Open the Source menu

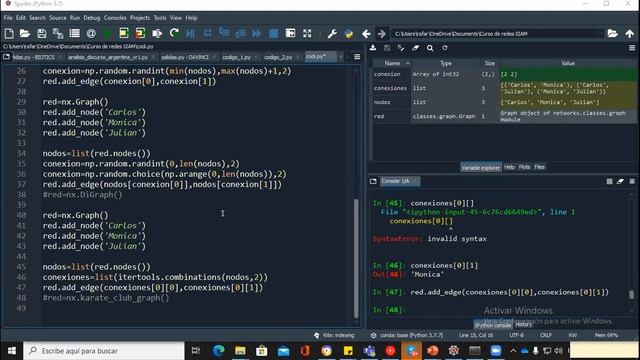(58, 18)
